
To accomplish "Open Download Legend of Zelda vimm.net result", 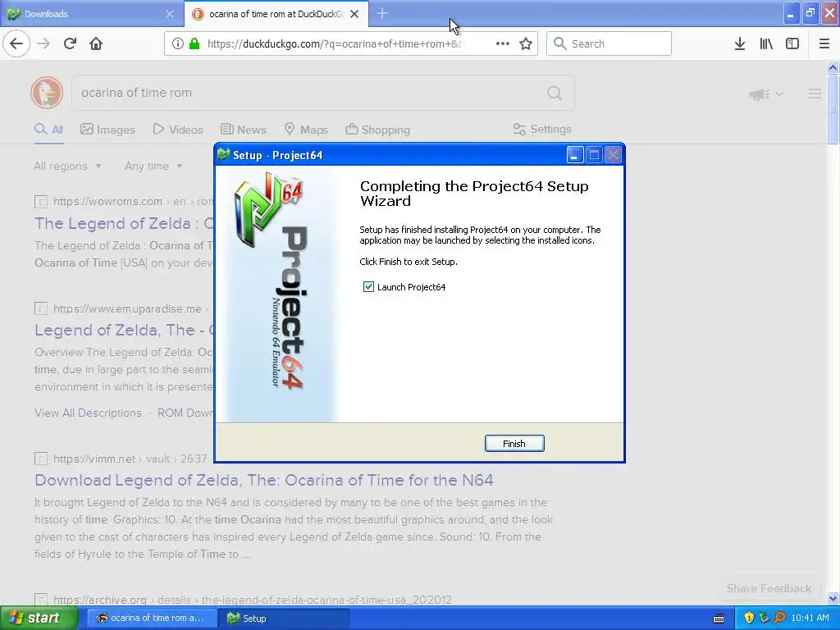I will pyautogui.click(x=263, y=480).
